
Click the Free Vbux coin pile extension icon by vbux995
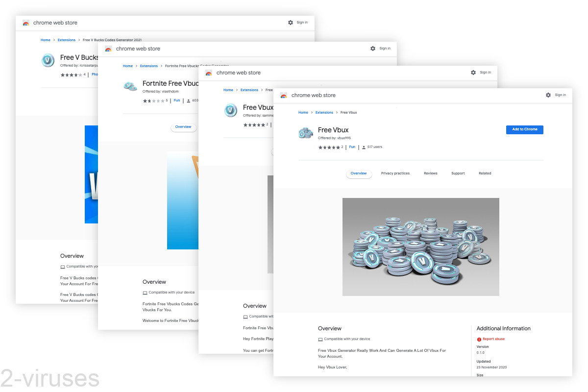(x=306, y=133)
